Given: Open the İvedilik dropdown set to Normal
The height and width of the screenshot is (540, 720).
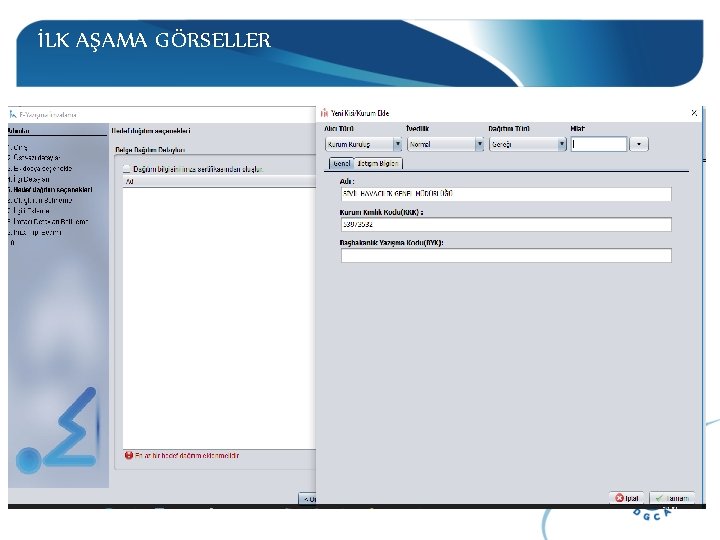Looking at the screenshot, I should 445,144.
